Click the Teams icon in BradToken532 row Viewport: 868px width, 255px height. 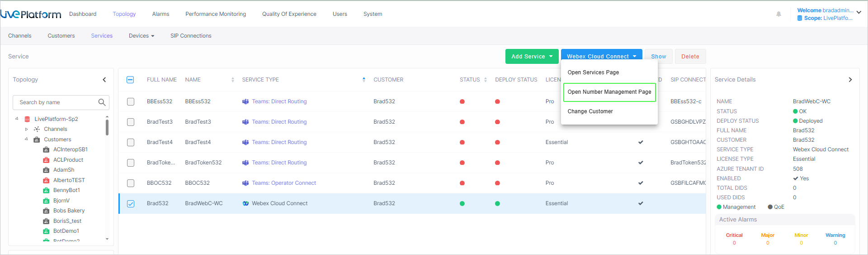click(x=245, y=163)
